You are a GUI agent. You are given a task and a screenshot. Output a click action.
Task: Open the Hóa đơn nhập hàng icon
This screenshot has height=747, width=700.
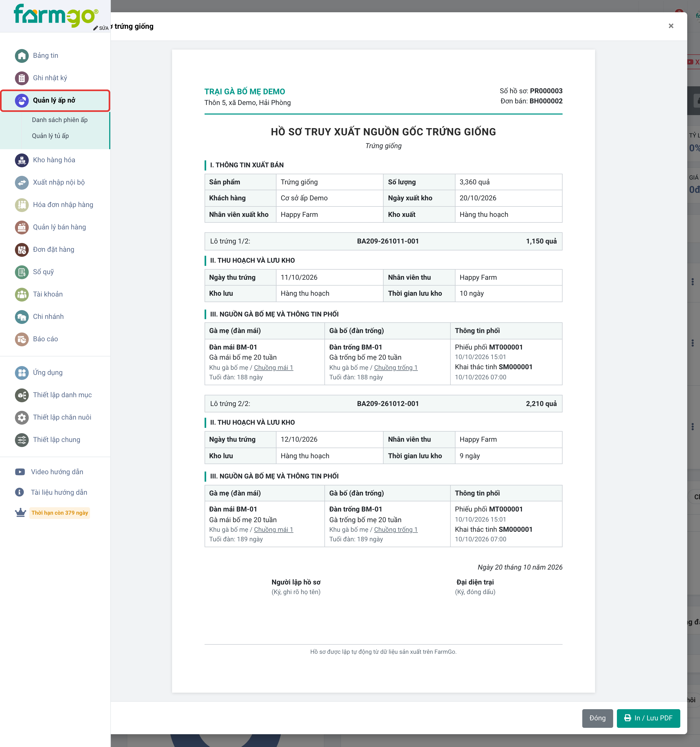point(22,205)
